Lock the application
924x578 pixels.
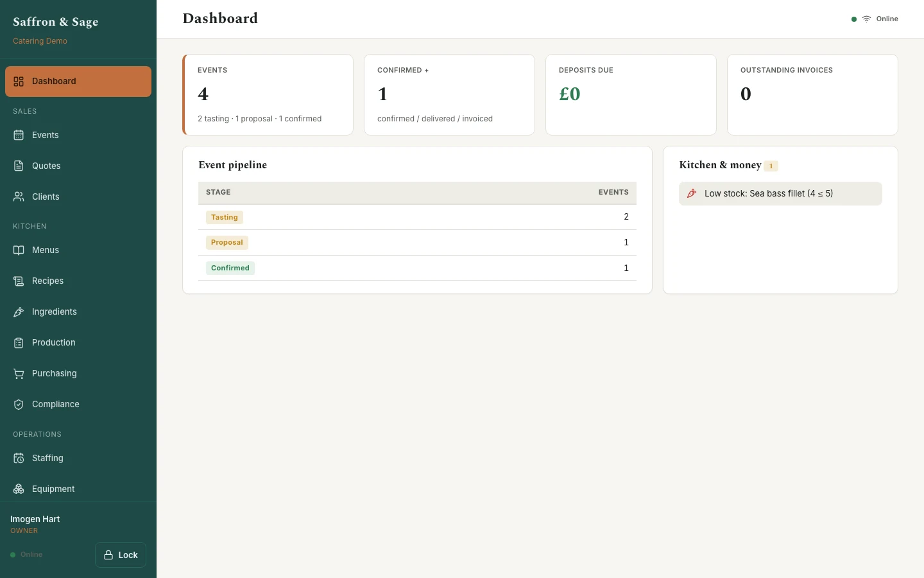click(121, 555)
